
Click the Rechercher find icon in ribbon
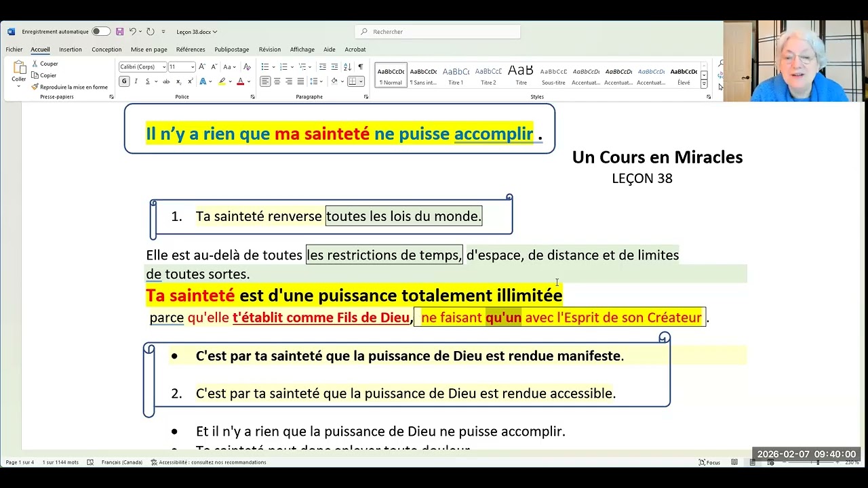(x=721, y=63)
